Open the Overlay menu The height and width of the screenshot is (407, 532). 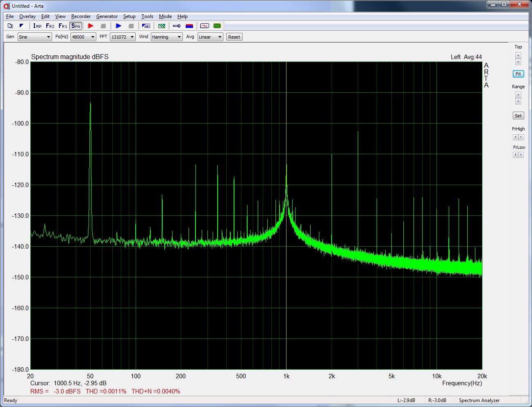tap(27, 16)
